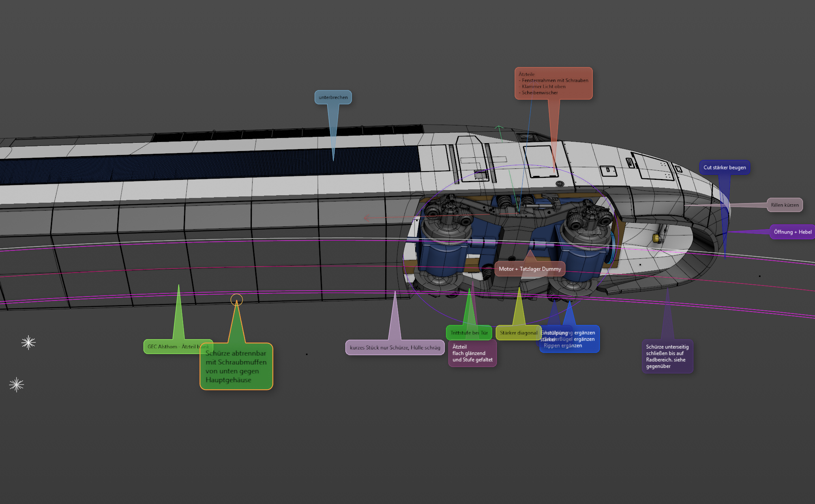Click the 'Schürze unterseitig schließen' note
The width and height of the screenshot is (815, 504).
tap(667, 357)
